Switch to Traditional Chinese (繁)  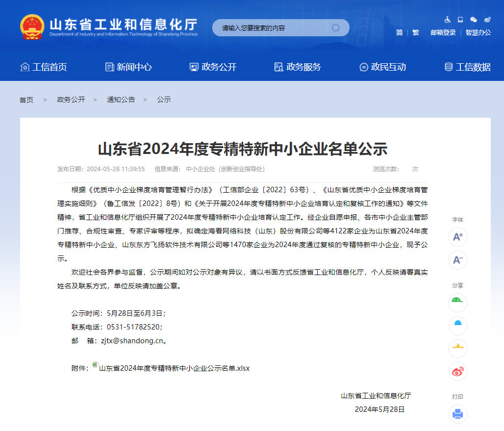(416, 33)
